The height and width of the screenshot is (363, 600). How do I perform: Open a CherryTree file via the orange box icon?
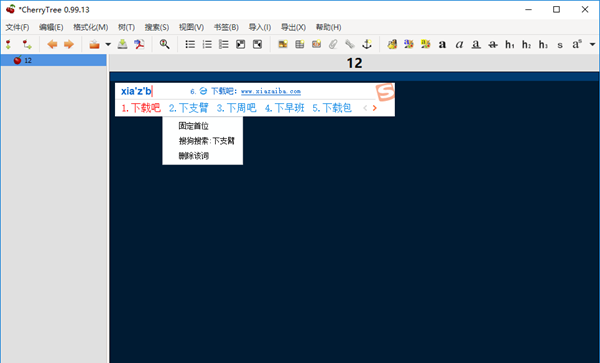(x=94, y=44)
